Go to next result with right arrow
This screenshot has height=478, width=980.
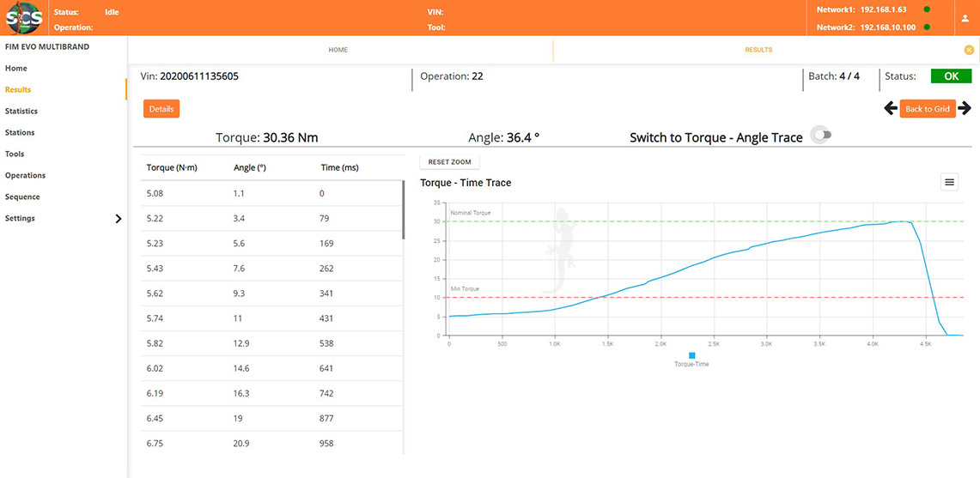point(965,108)
